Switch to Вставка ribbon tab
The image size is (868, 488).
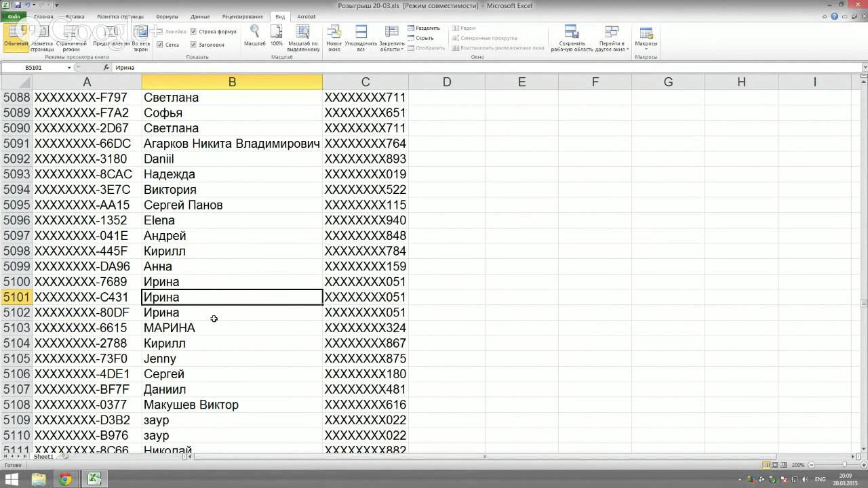[x=75, y=16]
